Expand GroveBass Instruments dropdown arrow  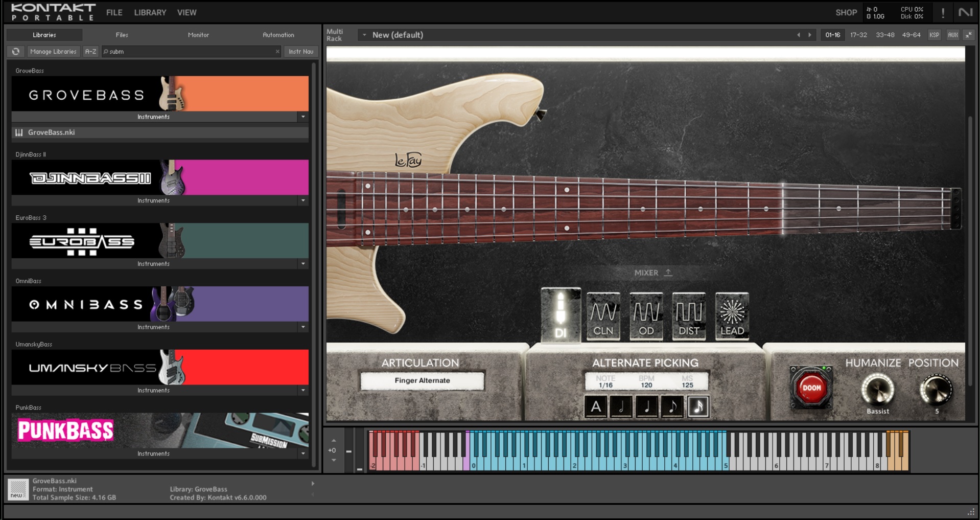tap(303, 117)
